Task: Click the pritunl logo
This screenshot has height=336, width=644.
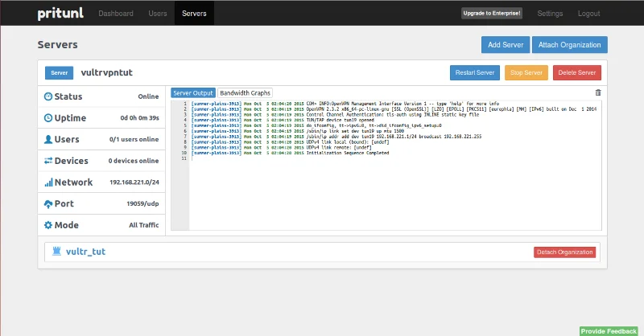Action: [60, 14]
